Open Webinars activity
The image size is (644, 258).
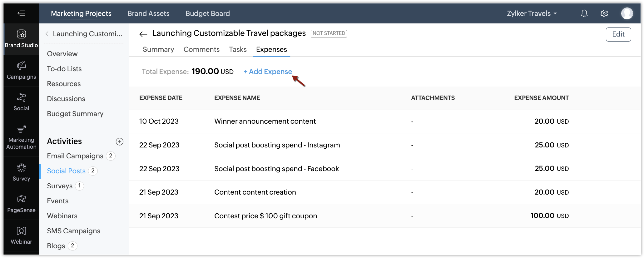[x=62, y=216]
